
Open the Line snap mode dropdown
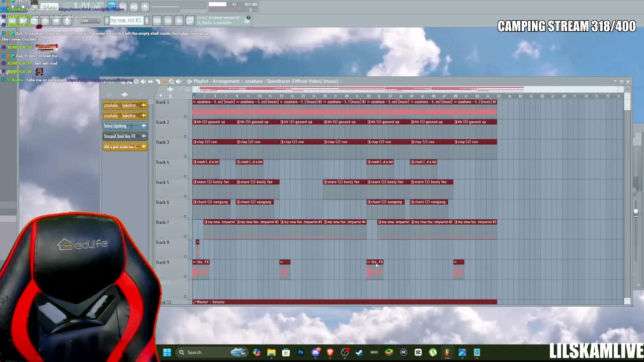(90, 21)
